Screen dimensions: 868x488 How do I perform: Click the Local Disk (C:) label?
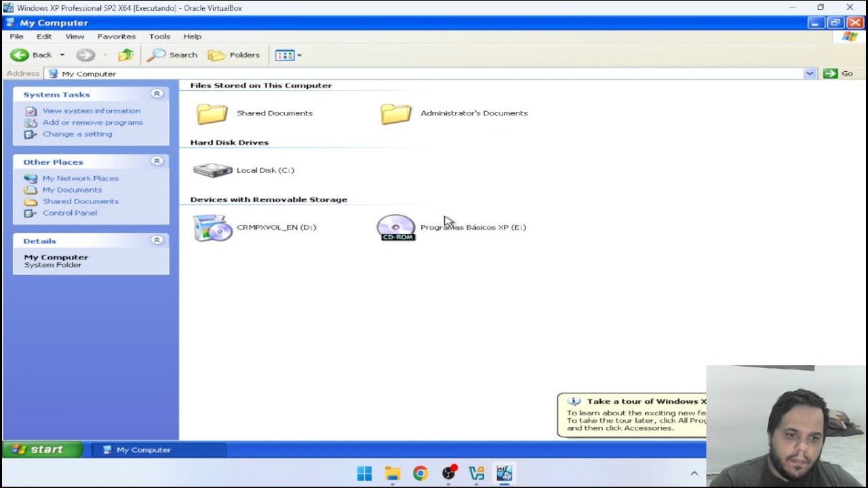(265, 170)
